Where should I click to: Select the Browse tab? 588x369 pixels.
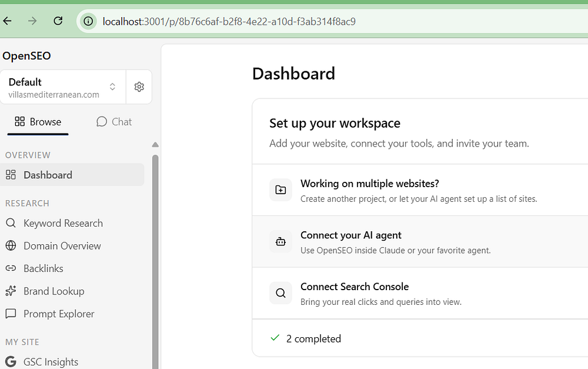[38, 122]
